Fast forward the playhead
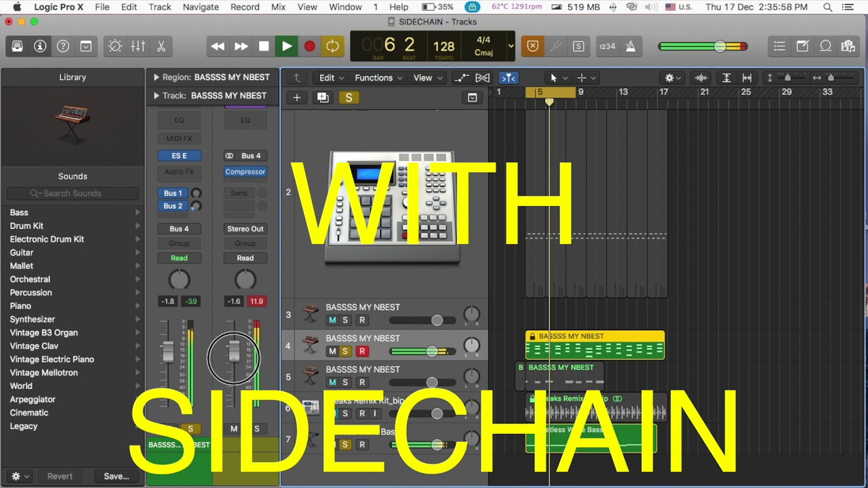The width and height of the screenshot is (868, 488). tap(241, 46)
